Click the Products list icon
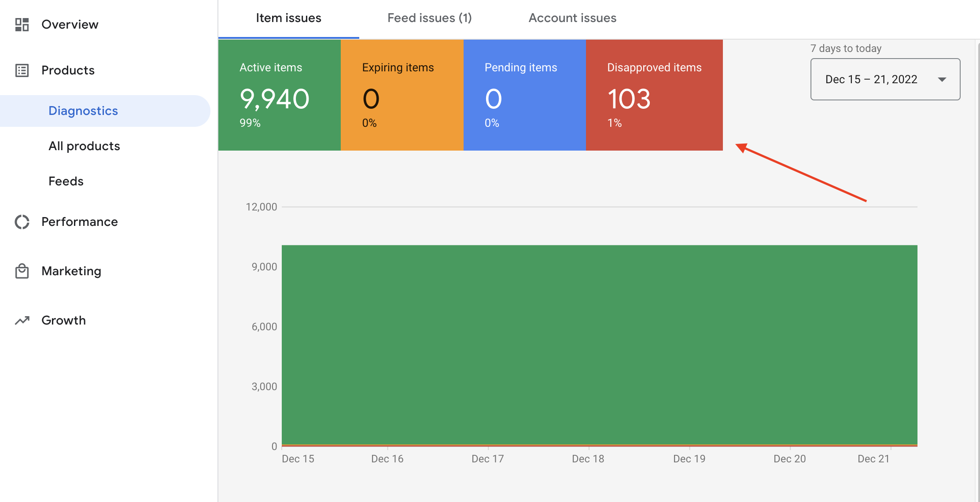This screenshot has width=980, height=502. (22, 70)
